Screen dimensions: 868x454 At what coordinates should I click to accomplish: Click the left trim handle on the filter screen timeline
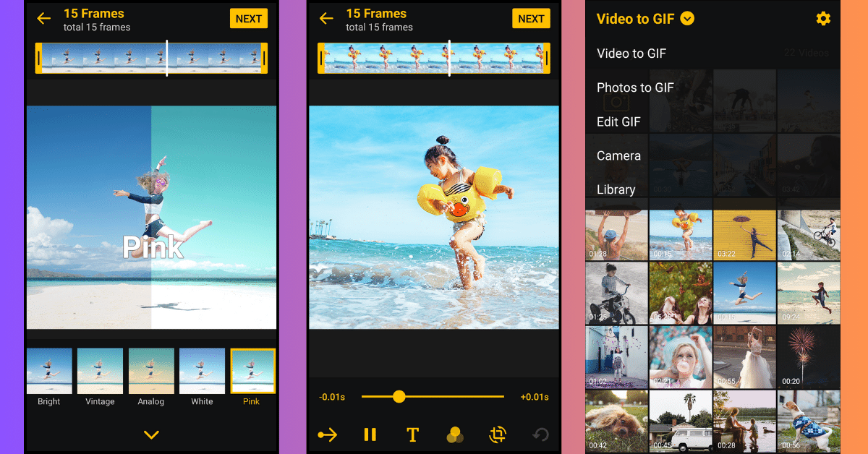(38, 59)
